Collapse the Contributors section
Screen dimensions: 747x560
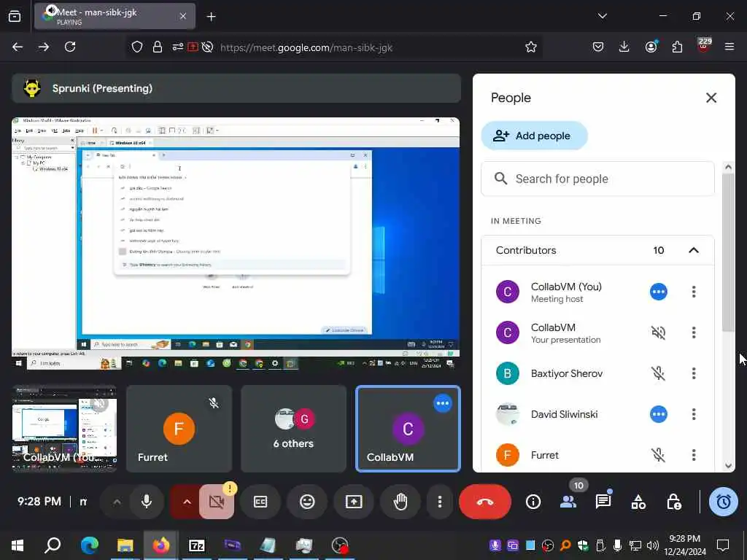(x=694, y=251)
